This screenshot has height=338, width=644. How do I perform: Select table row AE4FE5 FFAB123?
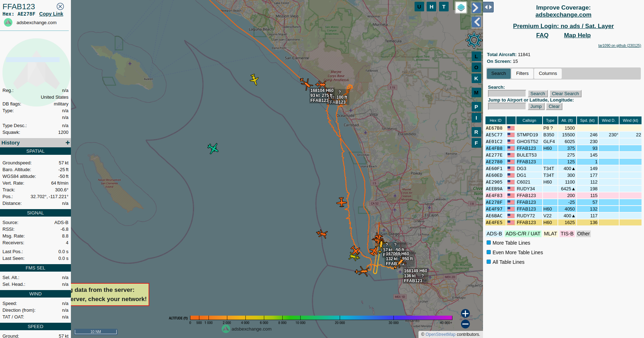tap(563, 223)
